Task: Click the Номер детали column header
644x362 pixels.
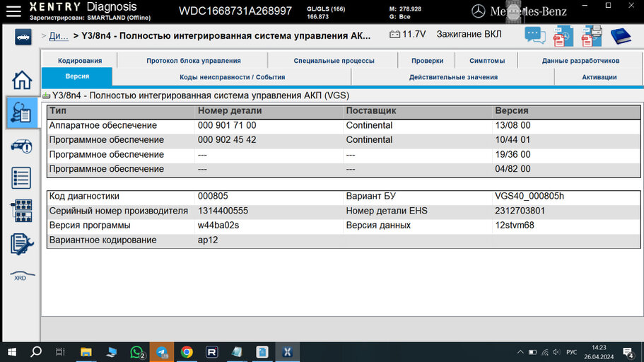Action: click(x=230, y=111)
